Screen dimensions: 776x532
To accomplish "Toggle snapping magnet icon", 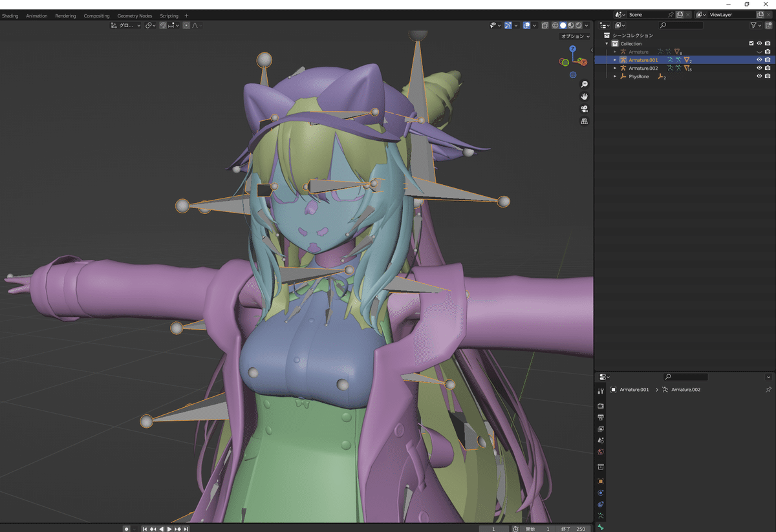I will [163, 25].
